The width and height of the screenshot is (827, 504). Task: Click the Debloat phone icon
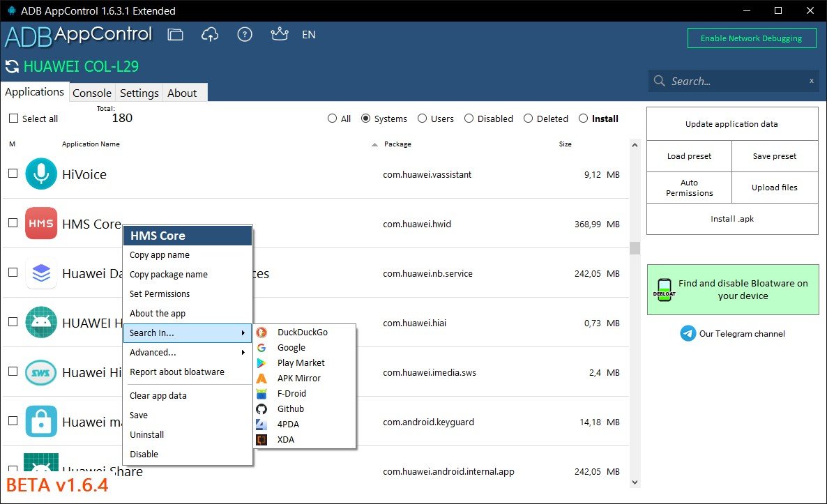[665, 290]
